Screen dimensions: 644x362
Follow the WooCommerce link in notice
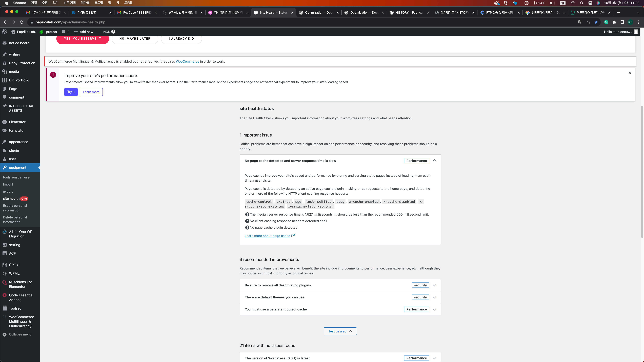[188, 61]
